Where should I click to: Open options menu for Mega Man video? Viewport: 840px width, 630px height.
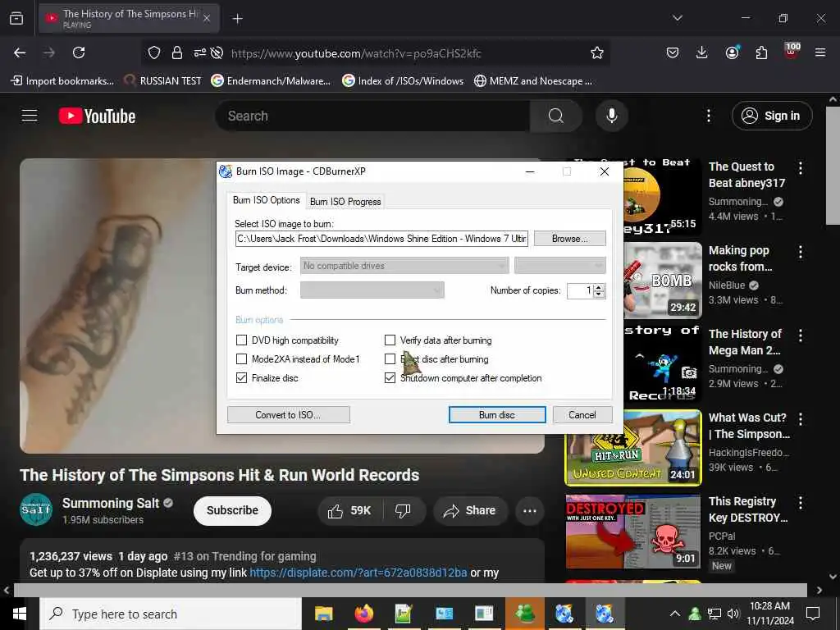[801, 336]
